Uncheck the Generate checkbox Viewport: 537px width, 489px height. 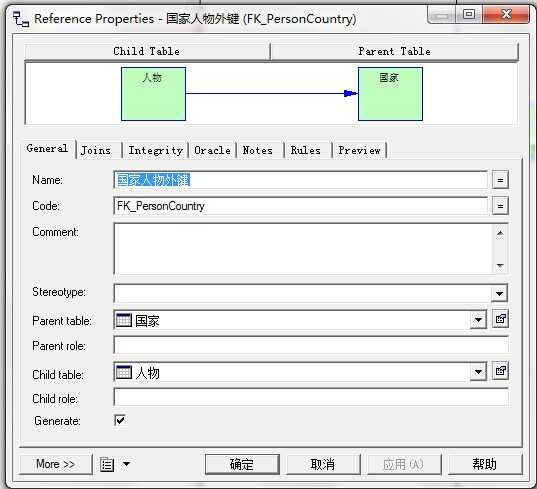pyautogui.click(x=120, y=420)
